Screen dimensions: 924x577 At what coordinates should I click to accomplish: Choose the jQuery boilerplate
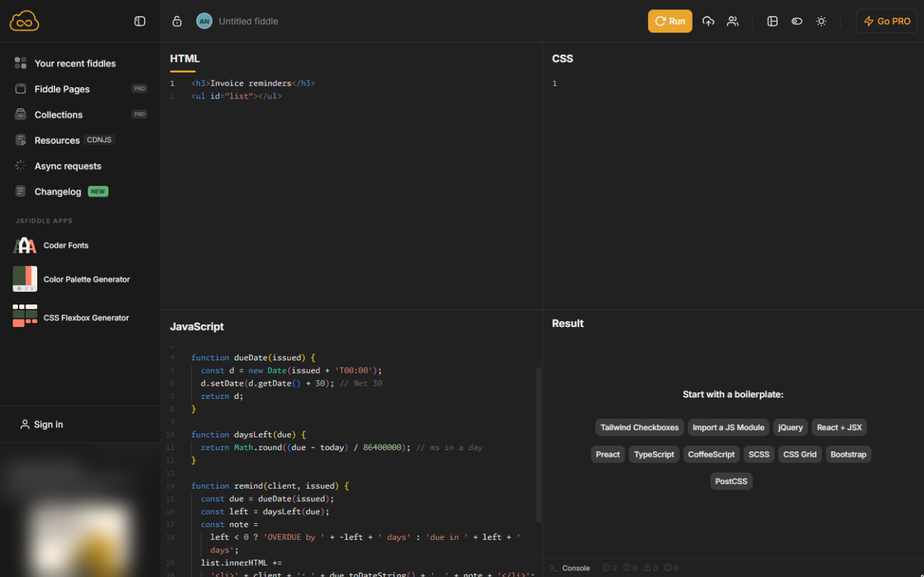[x=790, y=427]
